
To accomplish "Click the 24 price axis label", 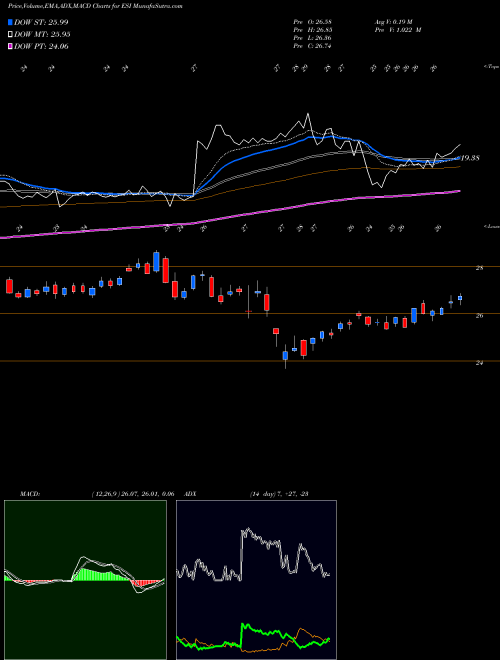I will [x=479, y=362].
